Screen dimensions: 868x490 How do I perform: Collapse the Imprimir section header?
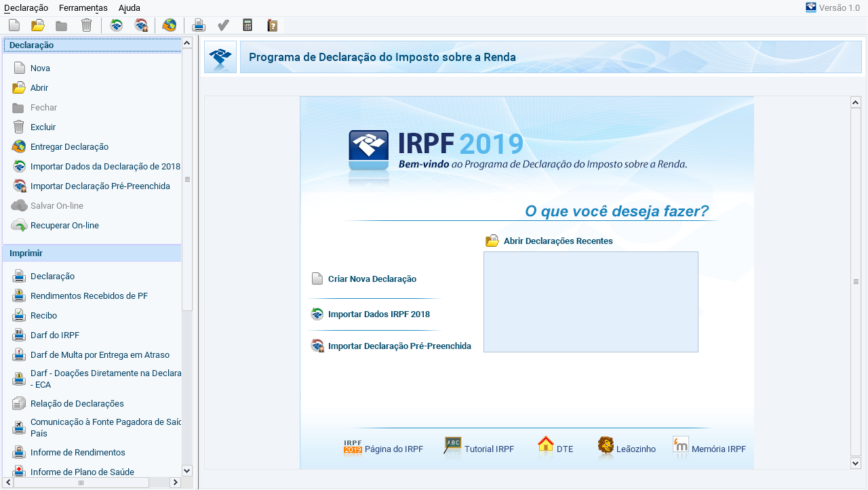[x=92, y=253]
